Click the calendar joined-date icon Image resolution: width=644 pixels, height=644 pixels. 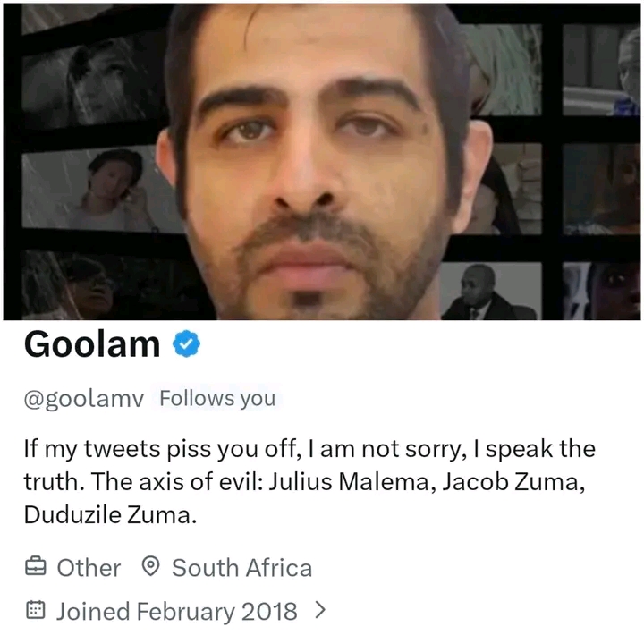(35, 610)
